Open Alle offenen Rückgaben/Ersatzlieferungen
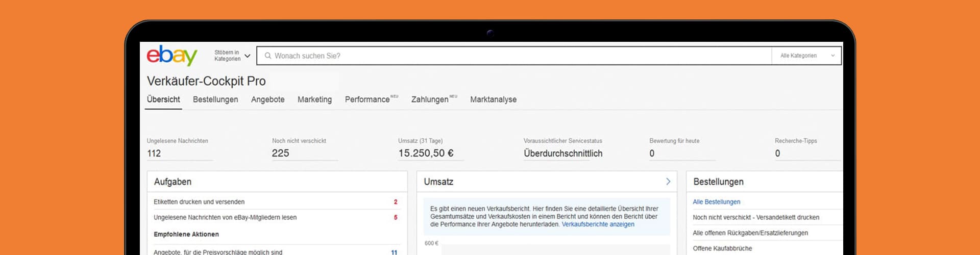The image size is (980, 255). tap(750, 233)
